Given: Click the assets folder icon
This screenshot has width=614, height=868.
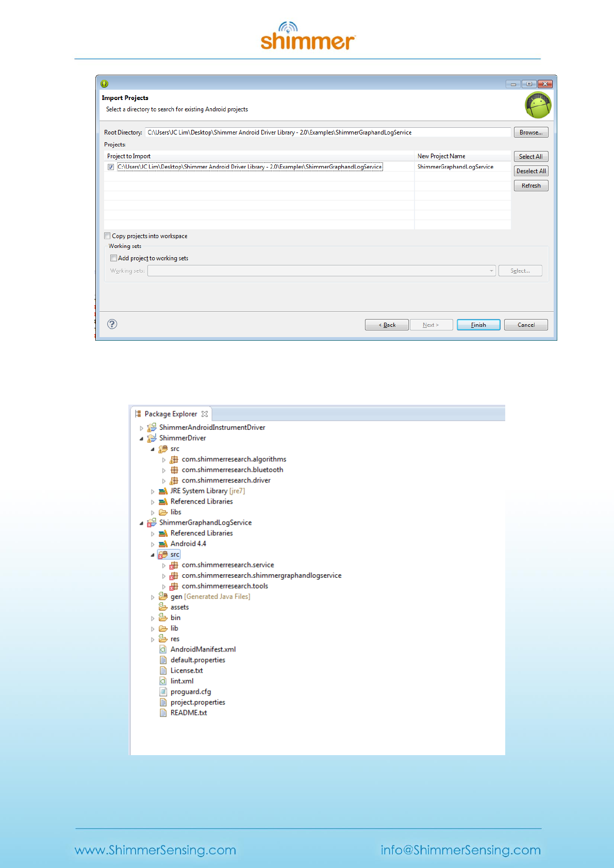Looking at the screenshot, I should pos(163,607).
